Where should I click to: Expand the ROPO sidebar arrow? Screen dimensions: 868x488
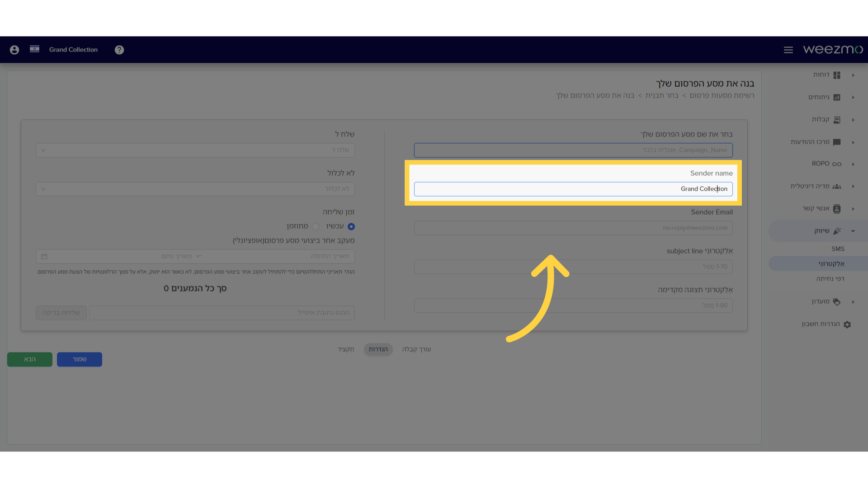pyautogui.click(x=853, y=164)
